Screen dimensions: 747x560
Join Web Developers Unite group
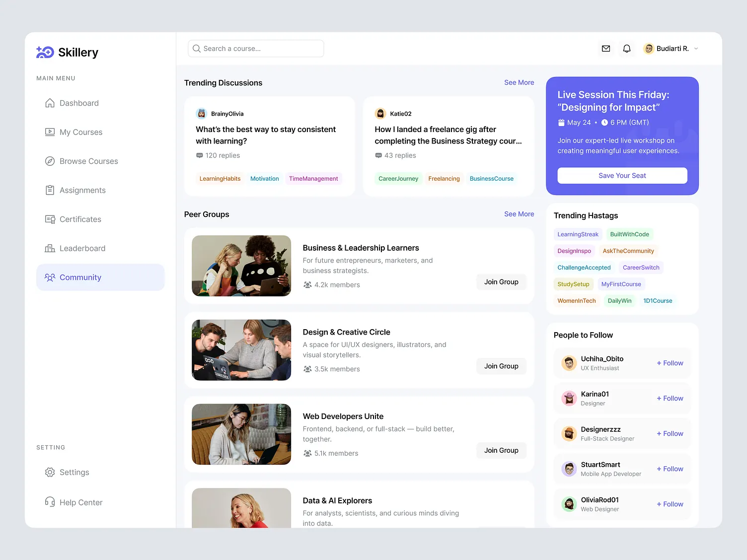(501, 451)
